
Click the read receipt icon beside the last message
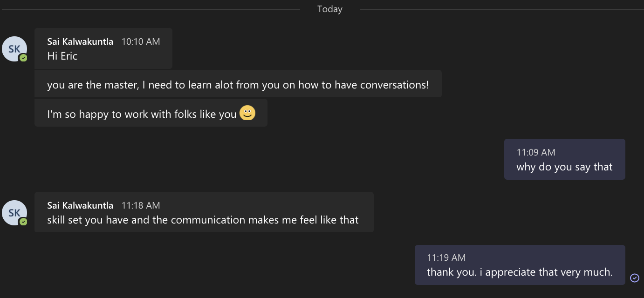[x=634, y=278]
